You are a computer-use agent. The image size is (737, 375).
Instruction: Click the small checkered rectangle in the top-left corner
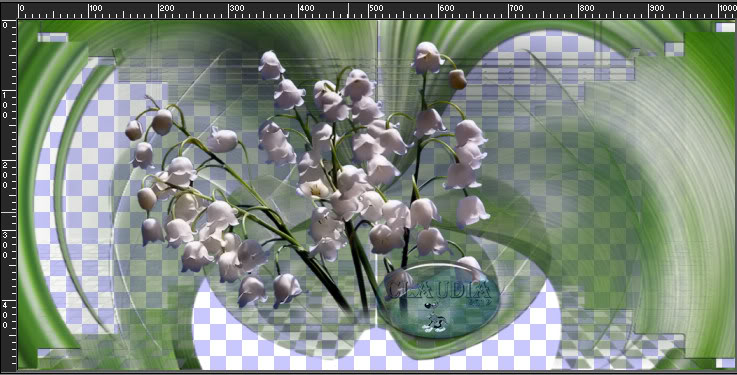[53, 37]
